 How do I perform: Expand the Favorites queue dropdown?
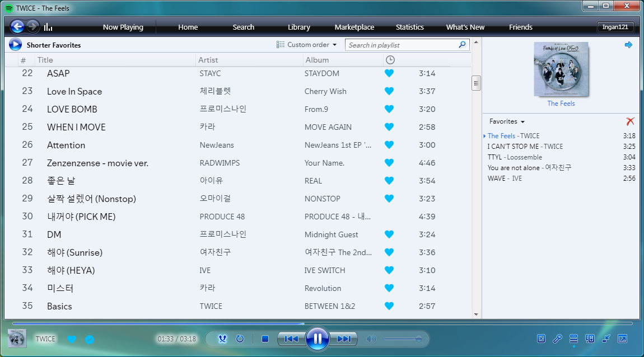coord(507,121)
